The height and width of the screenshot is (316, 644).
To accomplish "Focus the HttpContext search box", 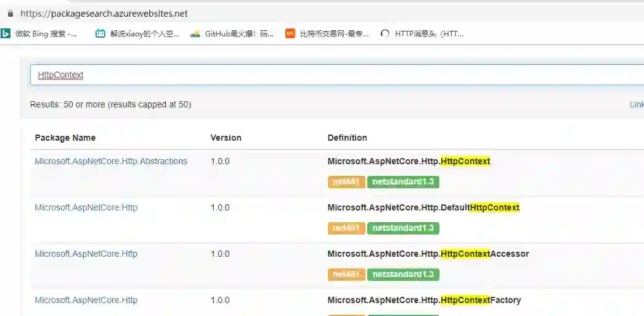I will click(336, 75).
